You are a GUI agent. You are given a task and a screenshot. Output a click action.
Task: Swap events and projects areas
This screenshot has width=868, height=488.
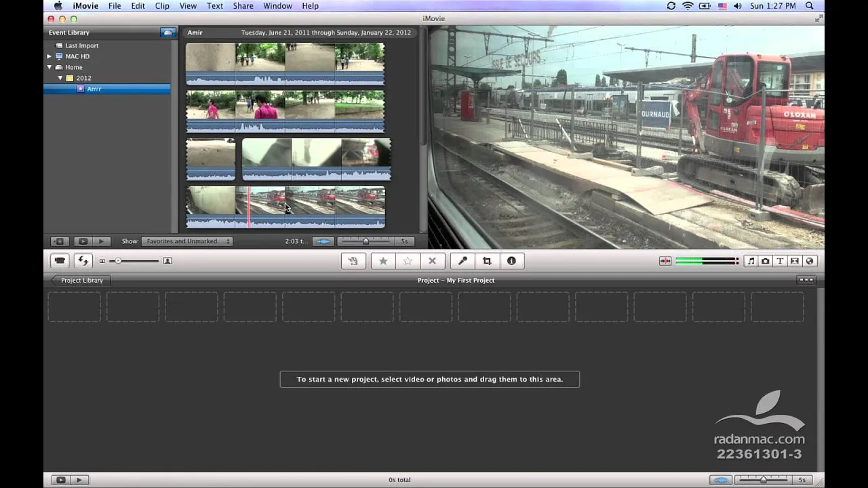click(x=83, y=261)
